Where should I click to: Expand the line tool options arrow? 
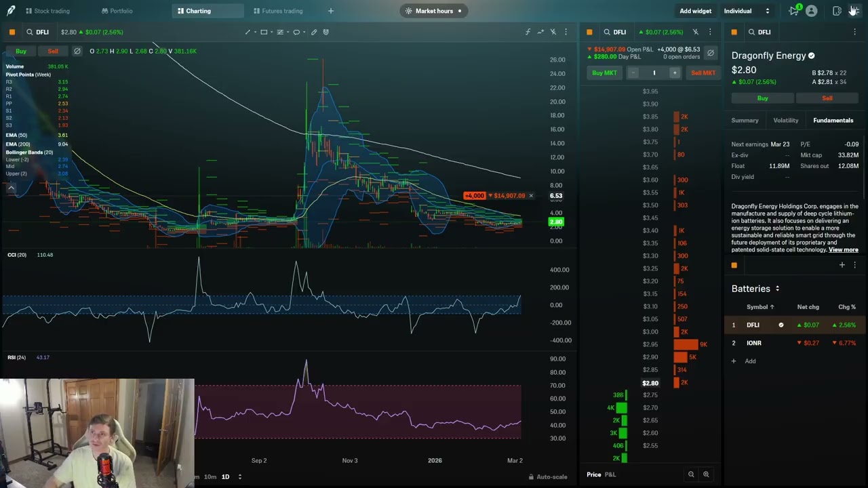click(254, 32)
